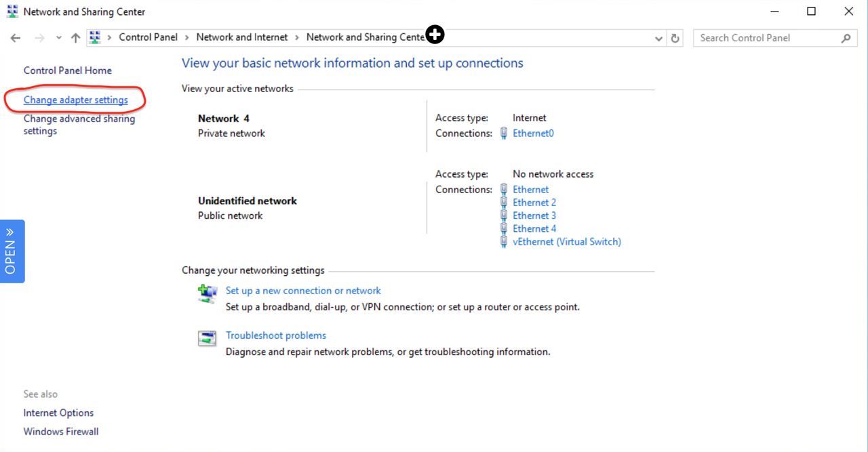Click the Network and Sharing Center icon in the address bar
This screenshot has height=452, width=868.
[94, 37]
